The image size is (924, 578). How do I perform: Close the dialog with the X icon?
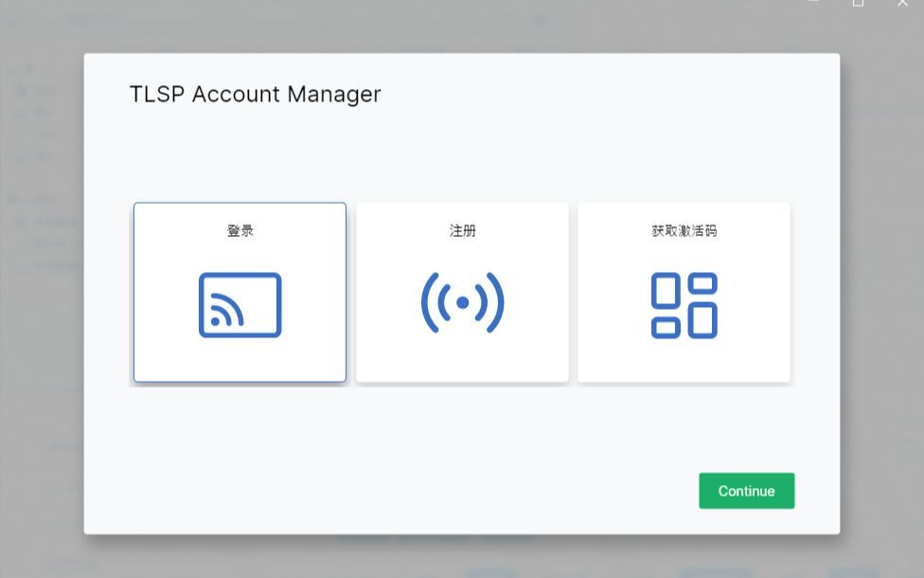(902, 4)
